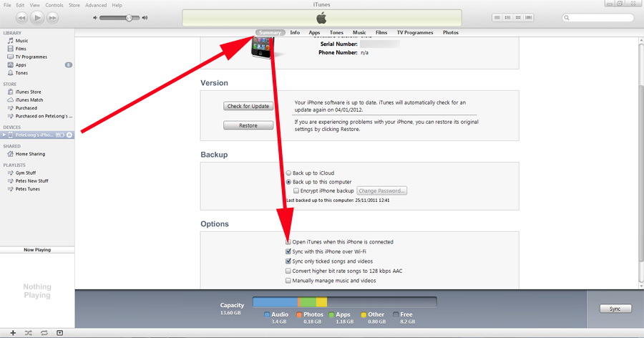Switch to album list view
Viewport: 644px width, 338px height.
coord(507,18)
